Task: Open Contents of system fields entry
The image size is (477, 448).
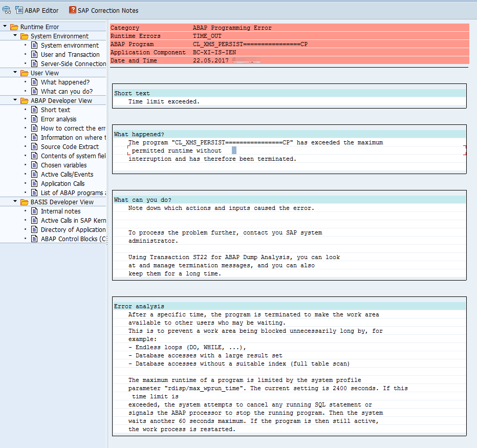Action: [73, 156]
